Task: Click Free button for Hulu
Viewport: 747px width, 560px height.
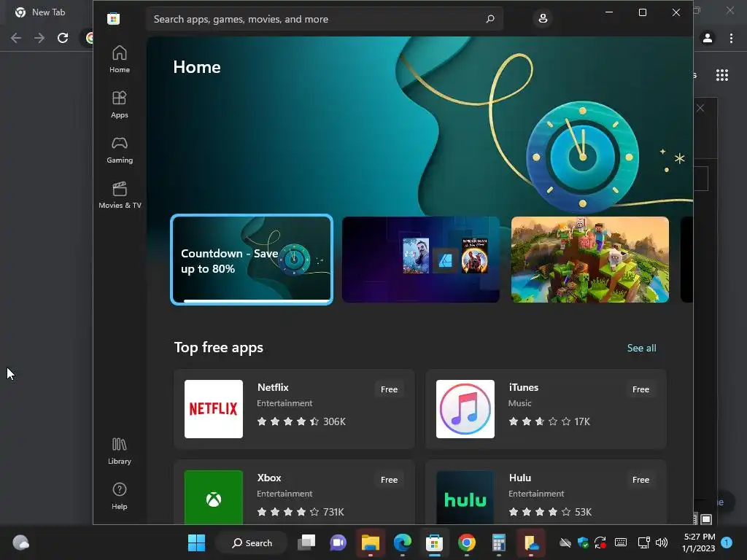Action: (640, 480)
